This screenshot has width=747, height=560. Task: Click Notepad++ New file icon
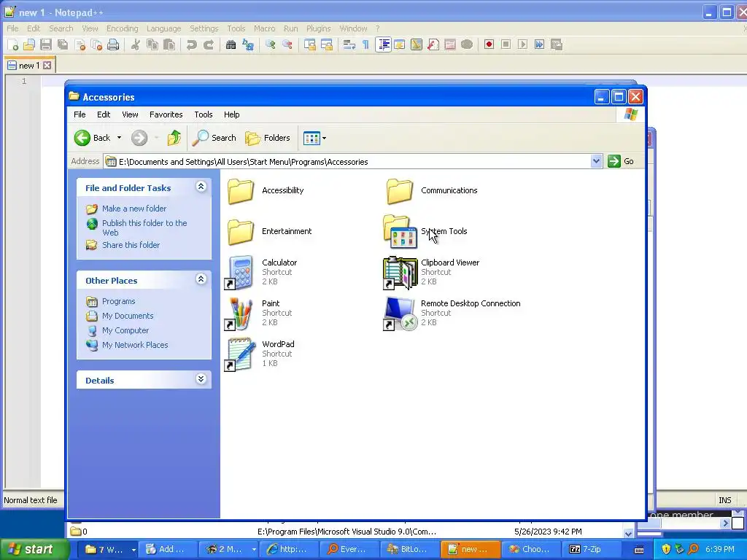12,44
